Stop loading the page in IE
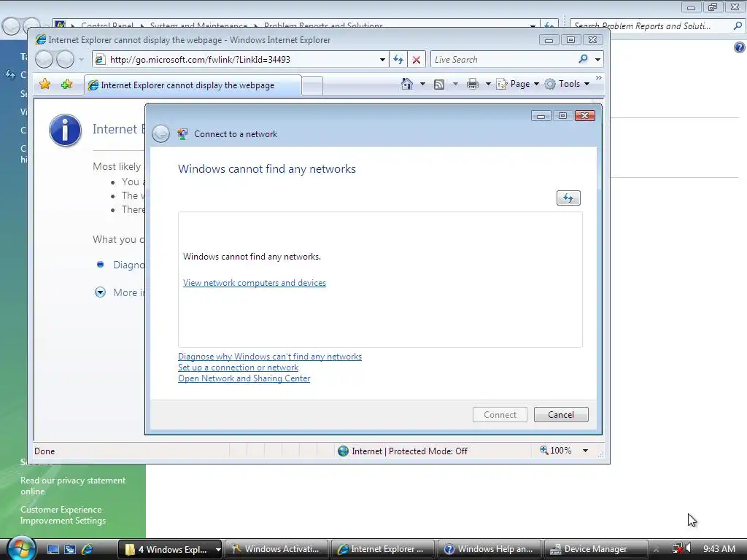The height and width of the screenshot is (560, 747). (x=417, y=60)
